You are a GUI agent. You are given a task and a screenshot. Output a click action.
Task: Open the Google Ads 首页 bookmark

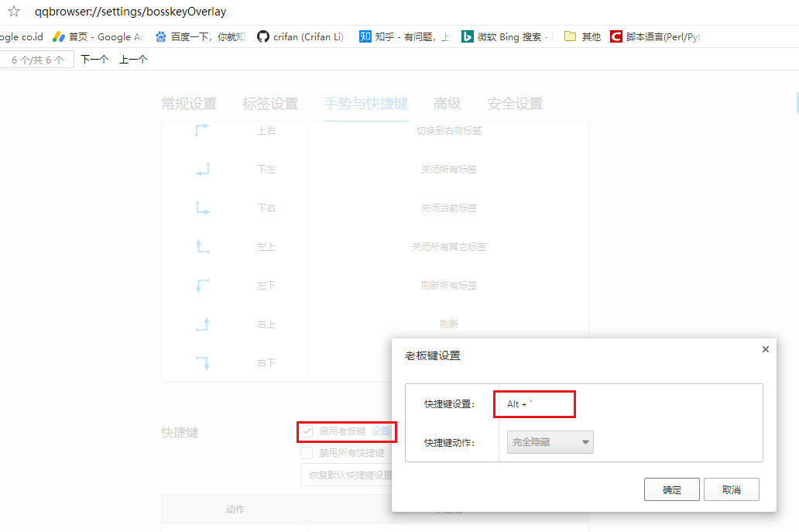point(99,36)
